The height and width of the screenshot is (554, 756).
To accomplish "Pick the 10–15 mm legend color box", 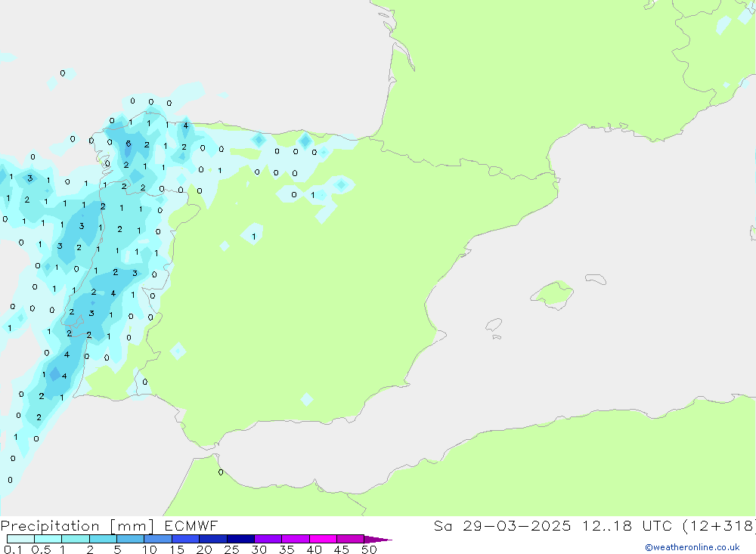I will (x=158, y=539).
